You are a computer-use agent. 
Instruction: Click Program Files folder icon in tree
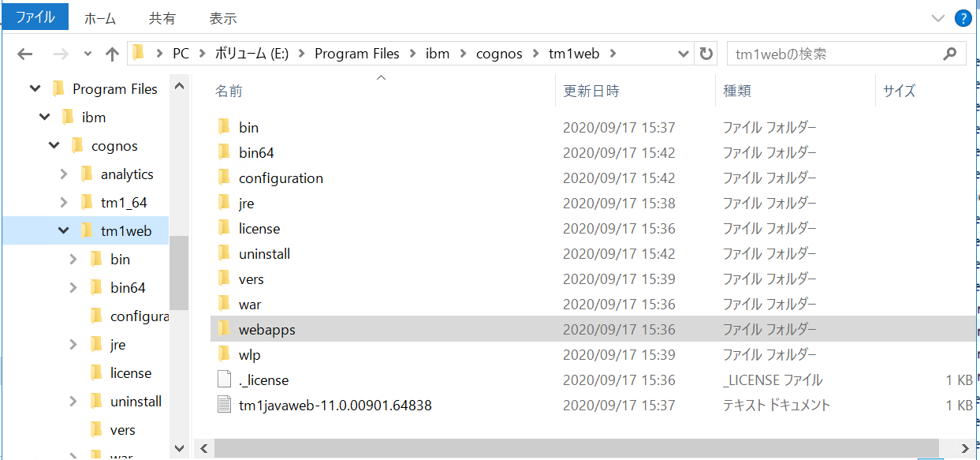tap(58, 89)
